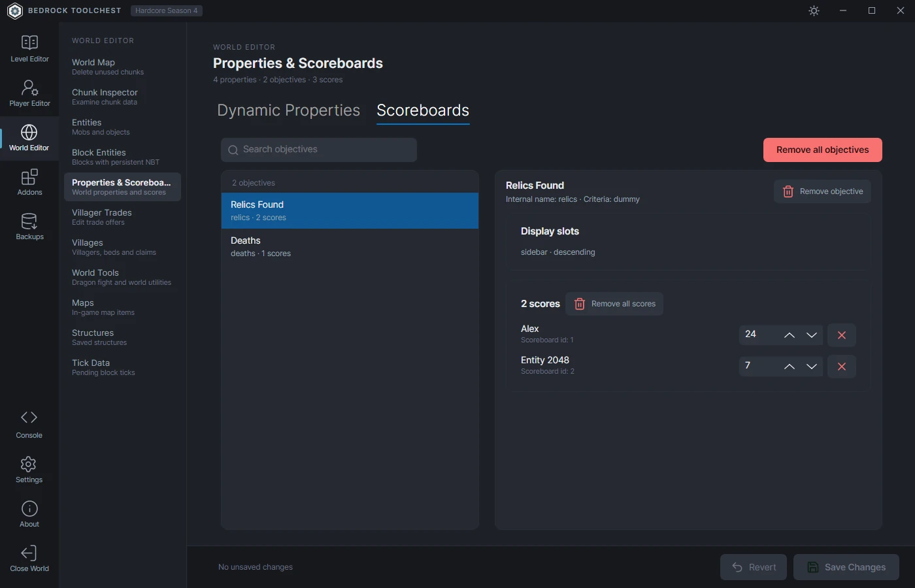Click the Remove all scores button
The height and width of the screenshot is (588, 915).
(614, 304)
